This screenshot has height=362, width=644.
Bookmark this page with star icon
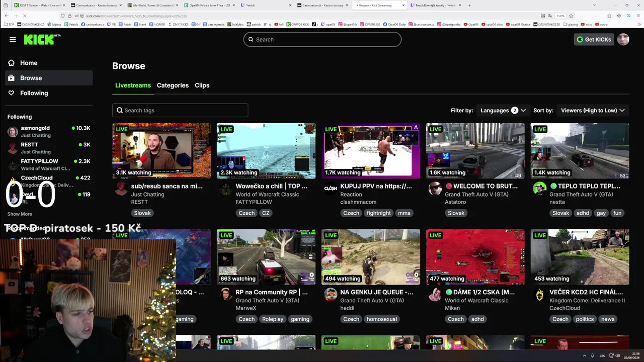571,16
